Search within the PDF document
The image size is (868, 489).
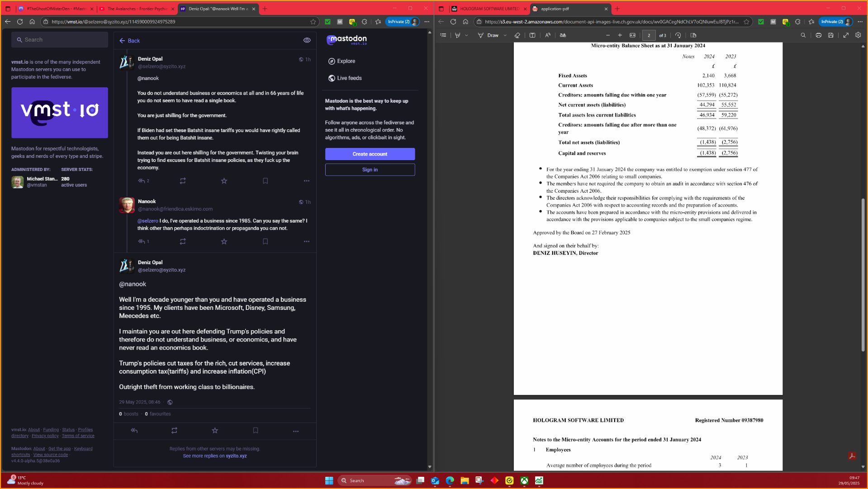click(x=803, y=35)
